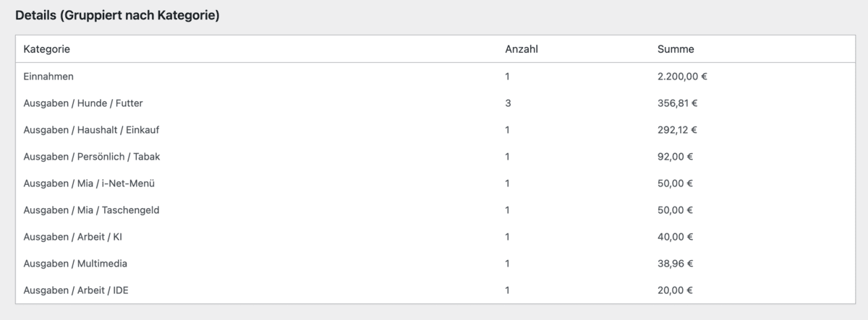
Task: Click the 92,00 € Tabak sum
Action: tap(675, 157)
